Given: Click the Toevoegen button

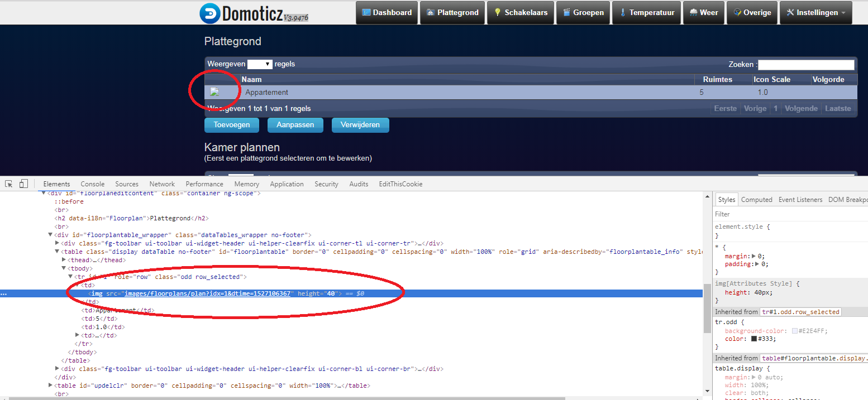Looking at the screenshot, I should (x=231, y=125).
